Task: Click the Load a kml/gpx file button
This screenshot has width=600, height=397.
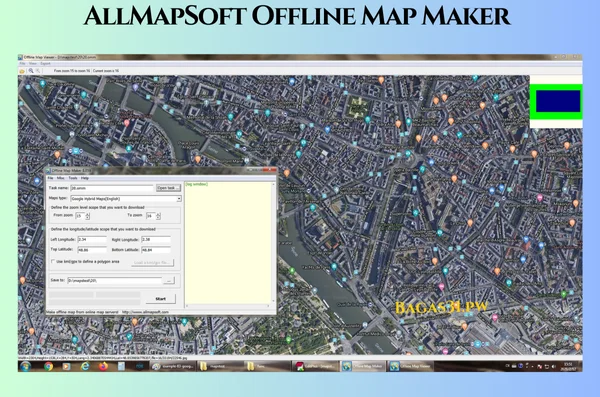Action: [x=153, y=263]
